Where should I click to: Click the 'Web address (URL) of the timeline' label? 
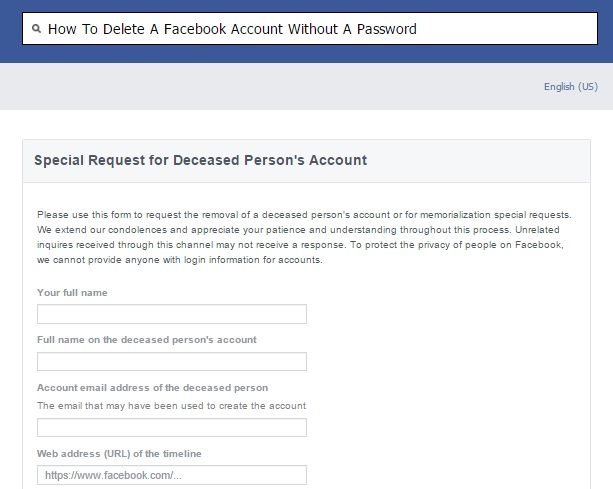point(119,454)
